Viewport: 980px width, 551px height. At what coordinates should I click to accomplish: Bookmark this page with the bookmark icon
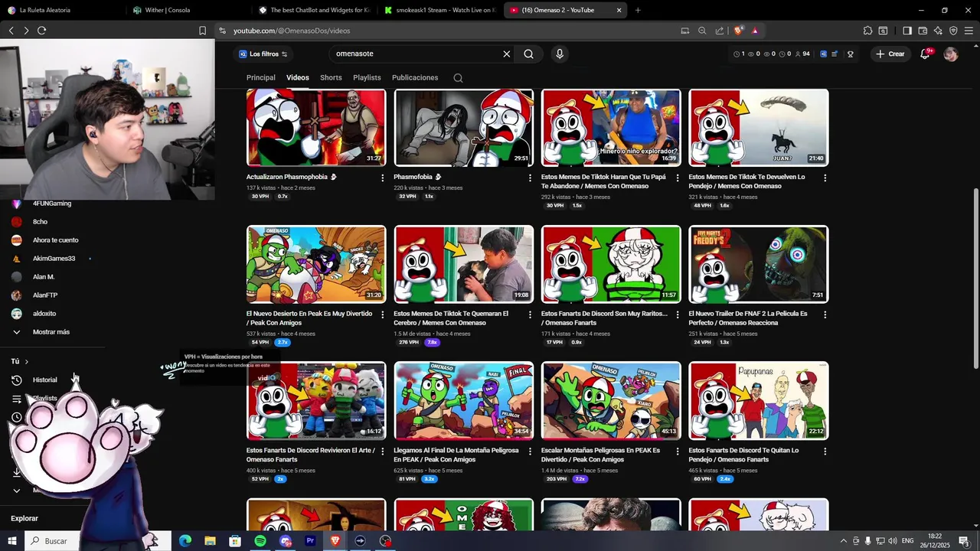pos(202,31)
